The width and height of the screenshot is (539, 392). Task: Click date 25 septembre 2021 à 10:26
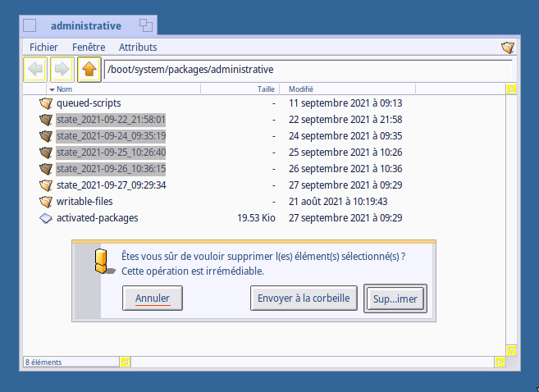345,153
